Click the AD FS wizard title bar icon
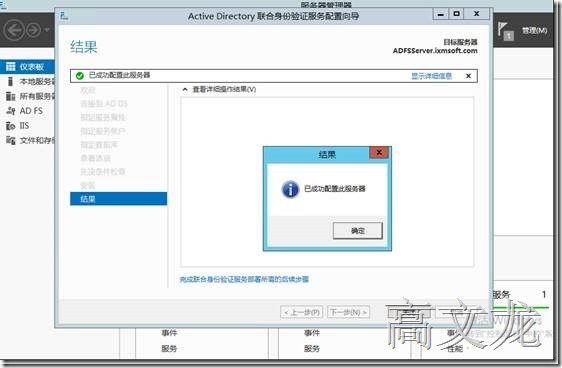 (x=64, y=15)
